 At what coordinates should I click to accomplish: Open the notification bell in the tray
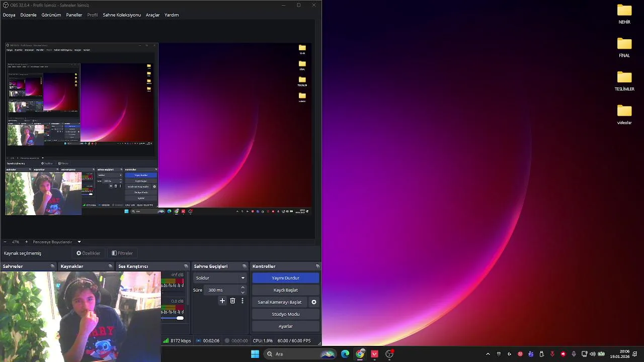[635, 354]
